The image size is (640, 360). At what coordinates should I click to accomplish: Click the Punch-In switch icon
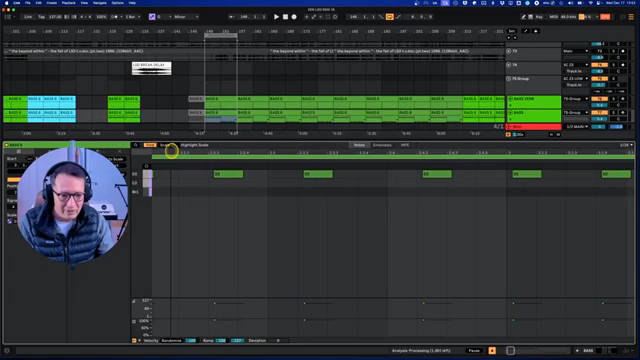(x=381, y=17)
